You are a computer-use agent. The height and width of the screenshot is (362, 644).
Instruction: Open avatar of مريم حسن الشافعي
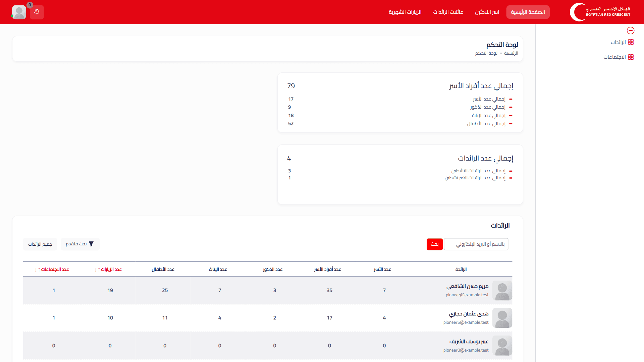click(x=502, y=290)
